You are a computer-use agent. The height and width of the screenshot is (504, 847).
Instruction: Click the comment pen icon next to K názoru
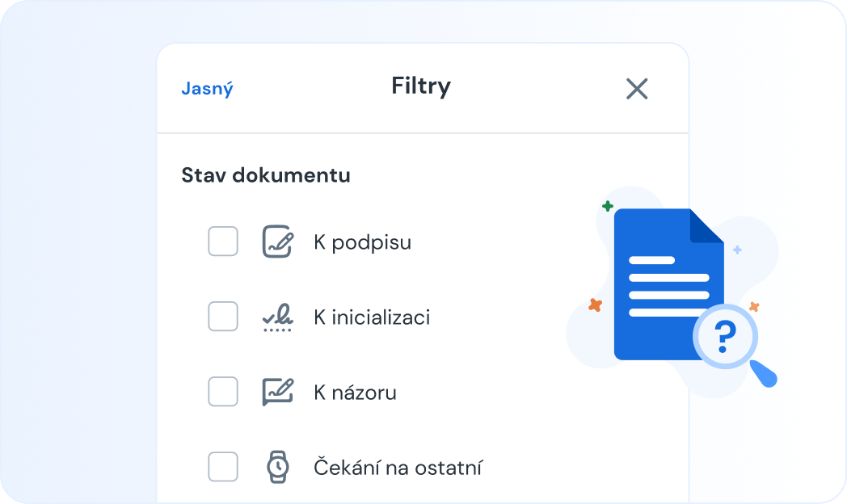(277, 391)
